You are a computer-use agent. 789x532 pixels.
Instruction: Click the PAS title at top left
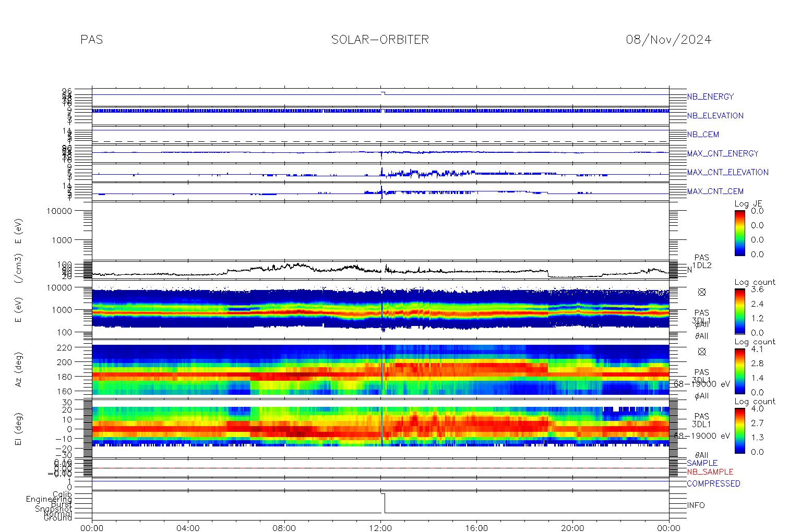coord(92,40)
